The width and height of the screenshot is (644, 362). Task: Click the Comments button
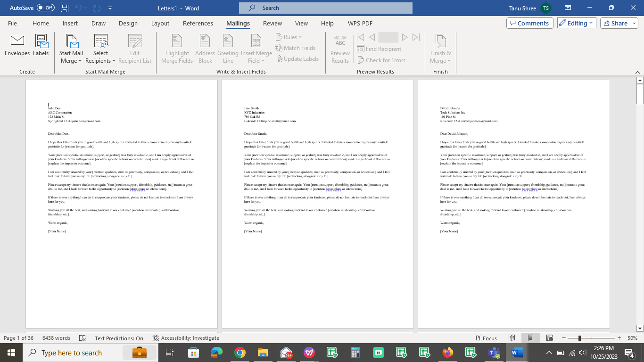tap(530, 23)
